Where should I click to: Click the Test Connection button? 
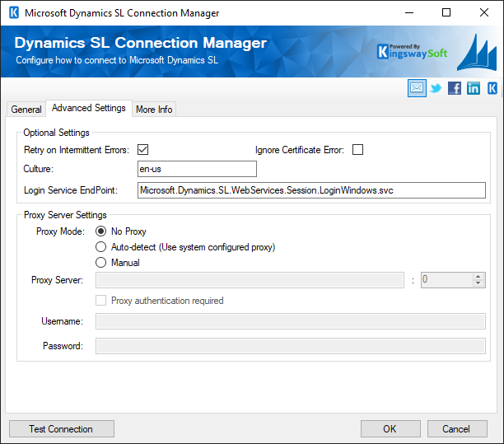62,428
